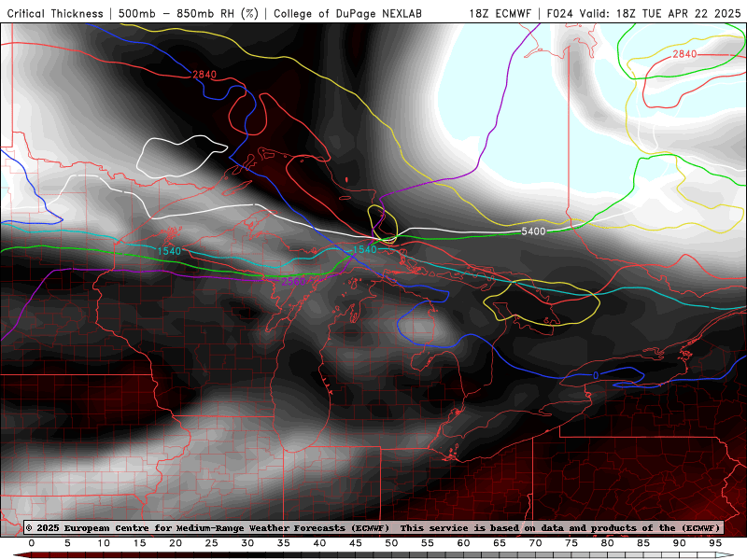The width and height of the screenshot is (747, 560).
Task: Click the colorbar tick label 50
Action: [391, 543]
